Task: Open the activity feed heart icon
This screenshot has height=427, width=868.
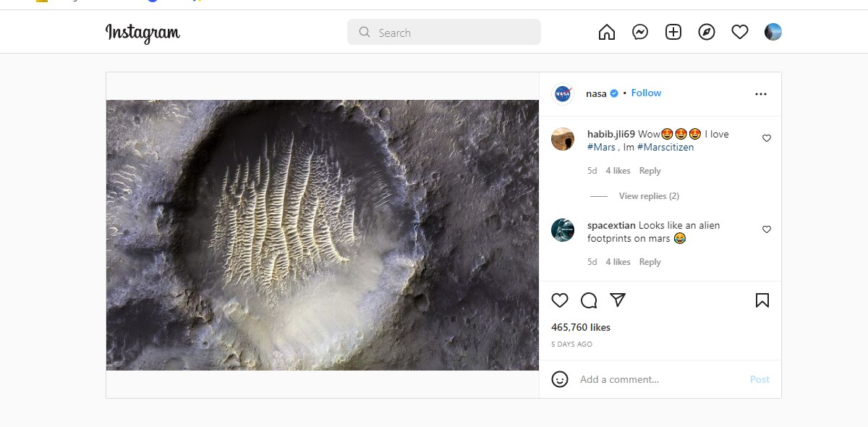Action: click(739, 32)
